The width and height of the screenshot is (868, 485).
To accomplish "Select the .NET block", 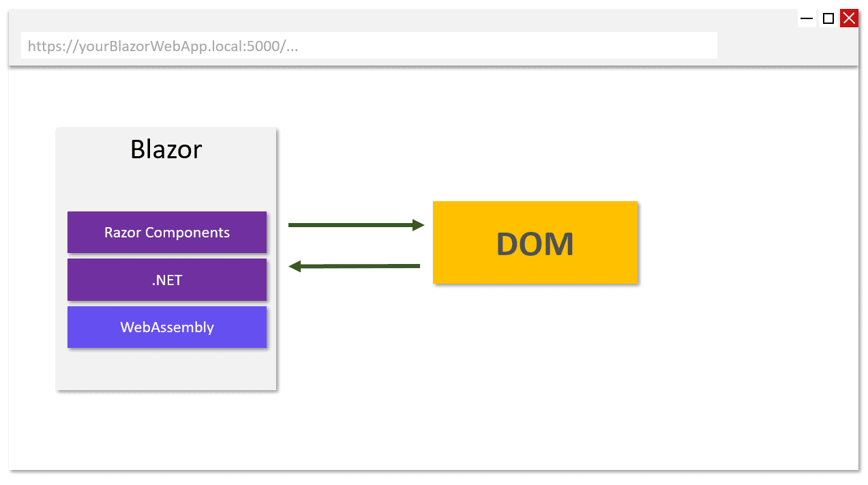I will pyautogui.click(x=166, y=280).
